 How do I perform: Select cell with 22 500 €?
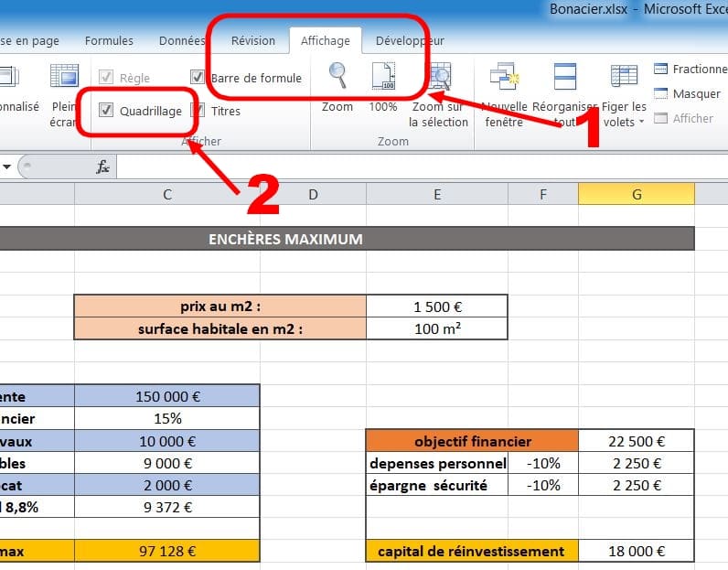tap(637, 441)
